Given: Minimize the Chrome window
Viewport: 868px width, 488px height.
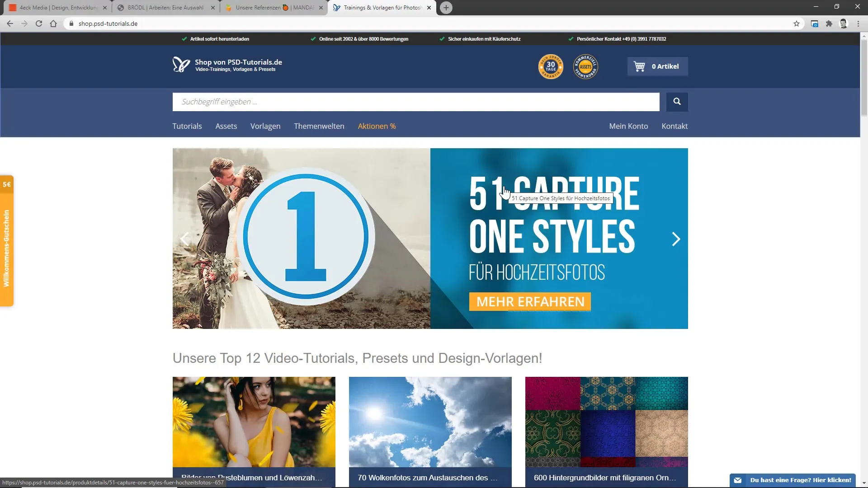Looking at the screenshot, I should (x=816, y=7).
